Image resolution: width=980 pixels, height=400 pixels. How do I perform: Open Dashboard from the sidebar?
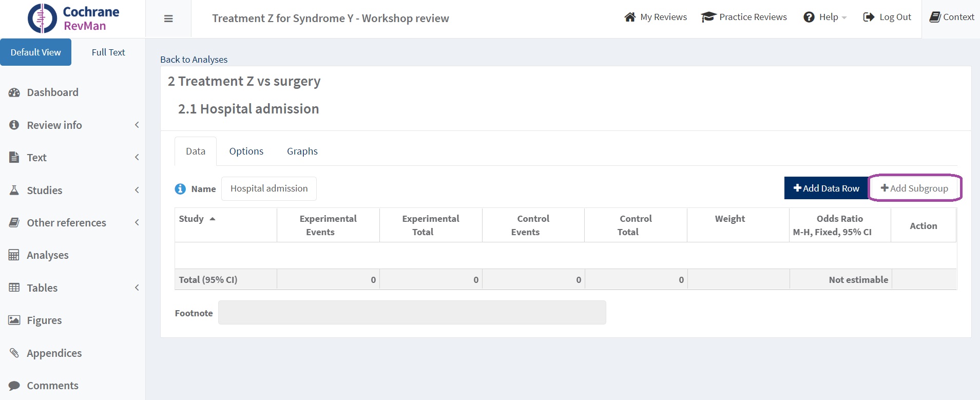click(52, 92)
